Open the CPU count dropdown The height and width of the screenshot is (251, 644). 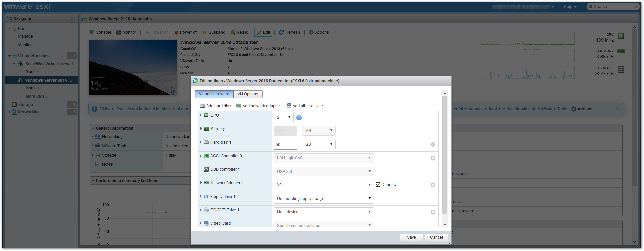(284, 117)
